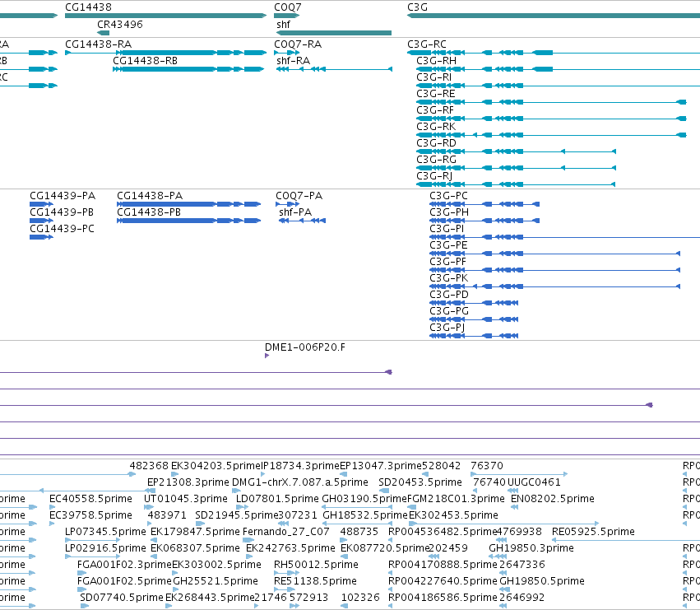This screenshot has width=700, height=610.
Task: Select transcript label C3G-RK
Action: coord(436,127)
